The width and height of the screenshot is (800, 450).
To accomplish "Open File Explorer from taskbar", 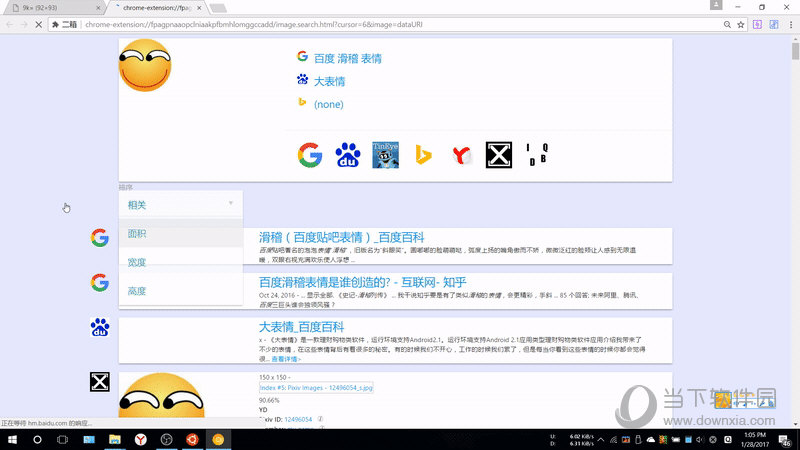I will click(115, 439).
